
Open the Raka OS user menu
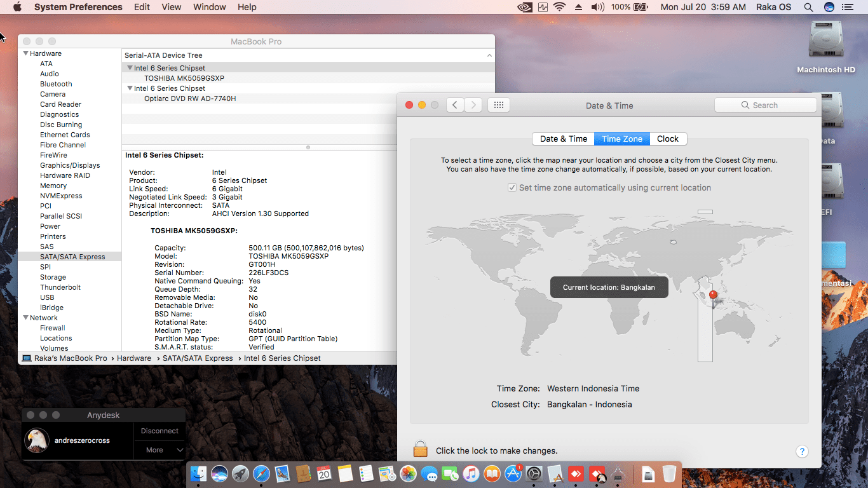(774, 7)
